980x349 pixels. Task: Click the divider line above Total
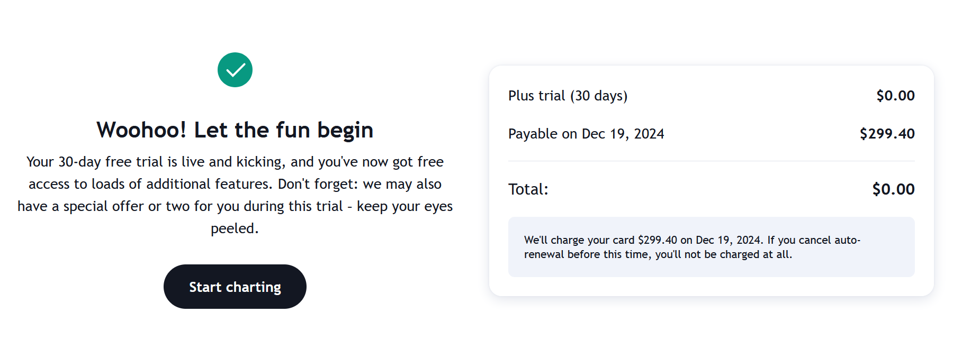[x=711, y=161]
